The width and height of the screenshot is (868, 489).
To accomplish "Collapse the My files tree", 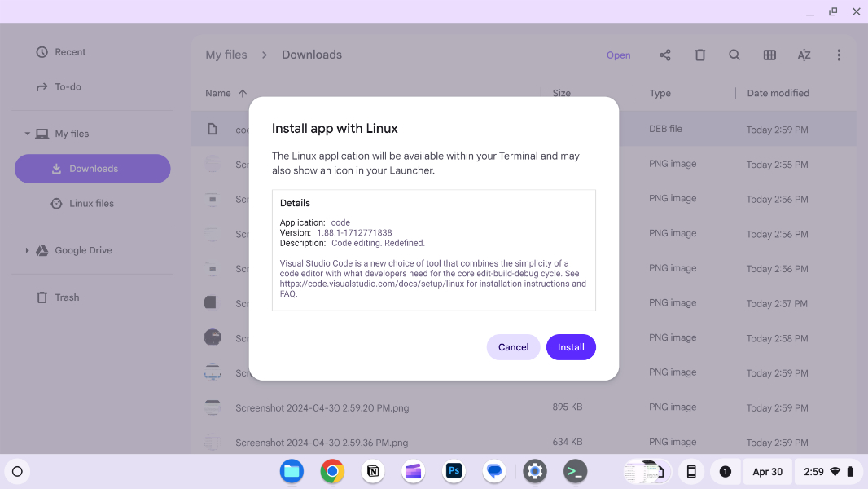I will pos(27,134).
